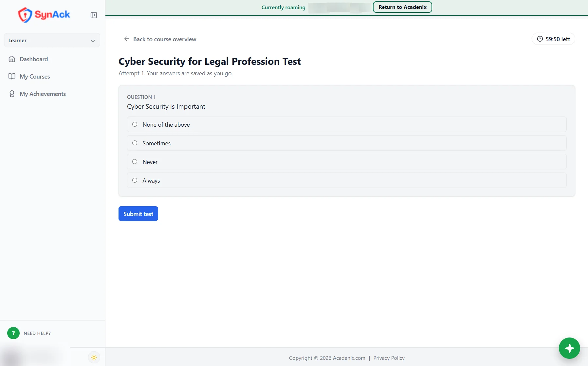The height and width of the screenshot is (366, 588).
Task: Click the NEED HELP? label
Action: tap(37, 333)
